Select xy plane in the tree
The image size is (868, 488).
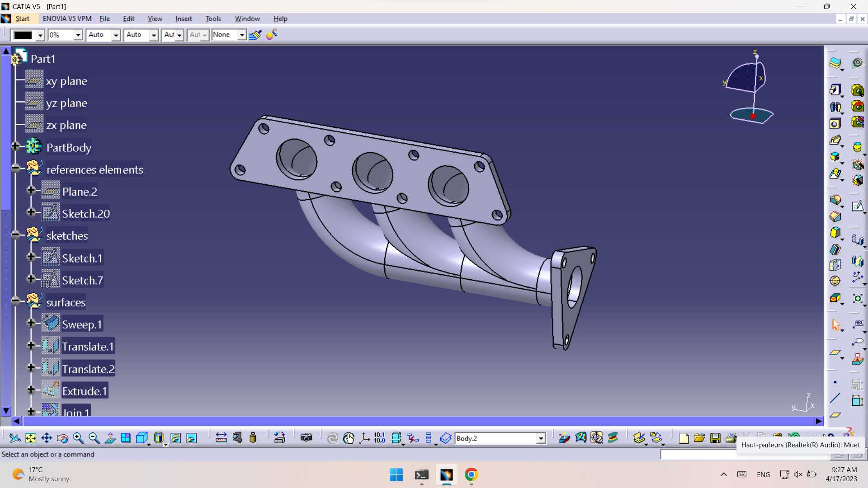click(x=66, y=81)
